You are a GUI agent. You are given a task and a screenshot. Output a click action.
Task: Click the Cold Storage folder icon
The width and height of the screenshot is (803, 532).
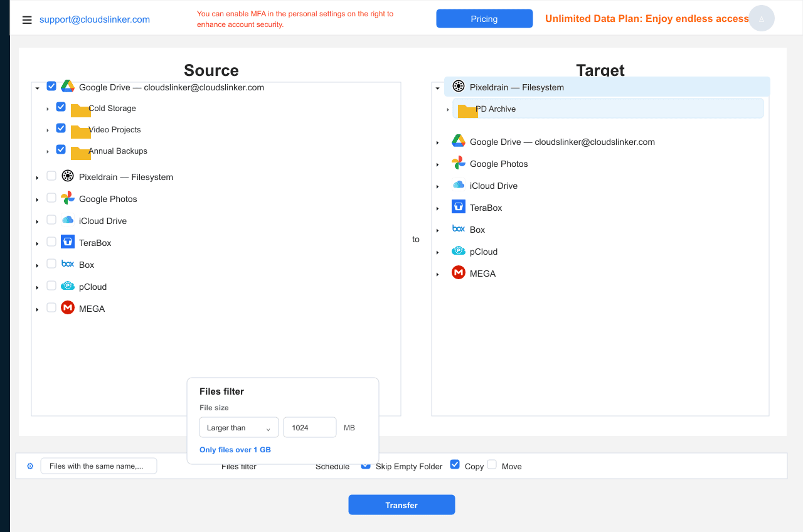coord(80,110)
